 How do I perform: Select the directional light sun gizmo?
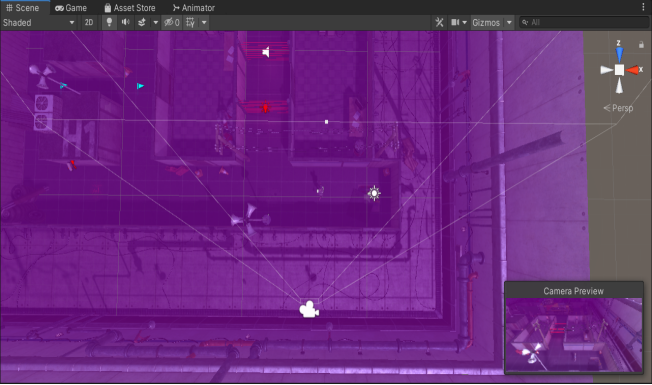(374, 193)
